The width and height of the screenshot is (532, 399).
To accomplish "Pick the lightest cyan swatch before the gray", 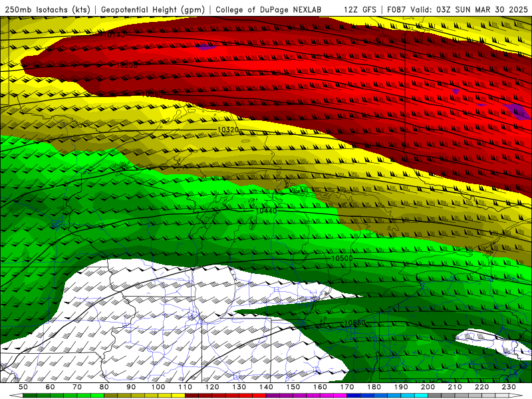I will point(421,396).
